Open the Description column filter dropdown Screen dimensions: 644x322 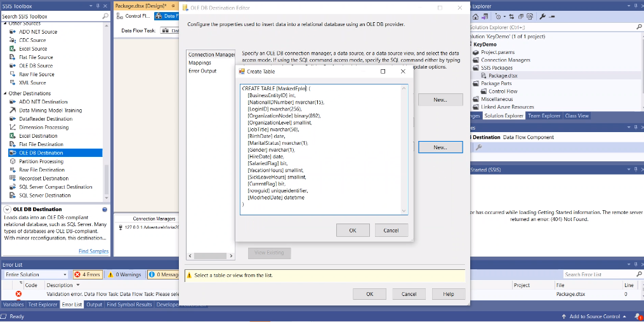point(78,285)
